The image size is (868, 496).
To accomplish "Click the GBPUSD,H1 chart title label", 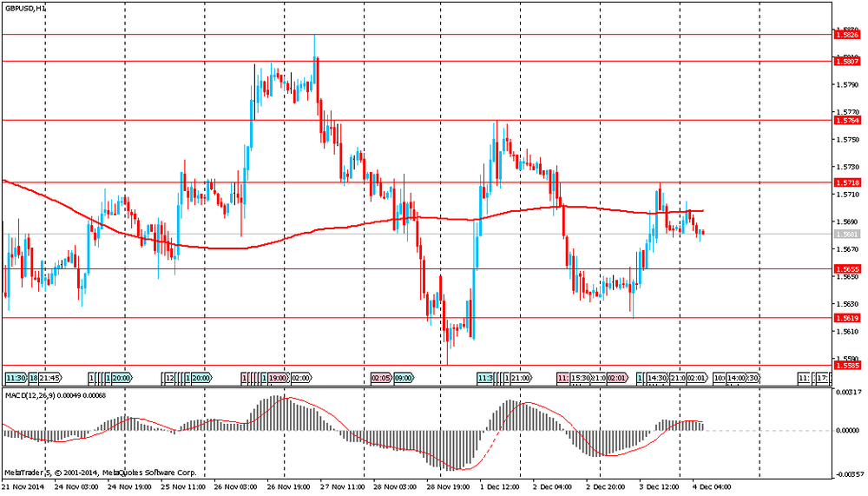I will [25, 7].
